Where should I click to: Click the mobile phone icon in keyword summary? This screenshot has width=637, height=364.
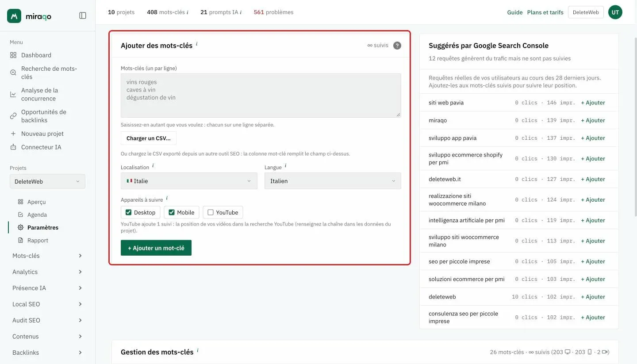589,352
